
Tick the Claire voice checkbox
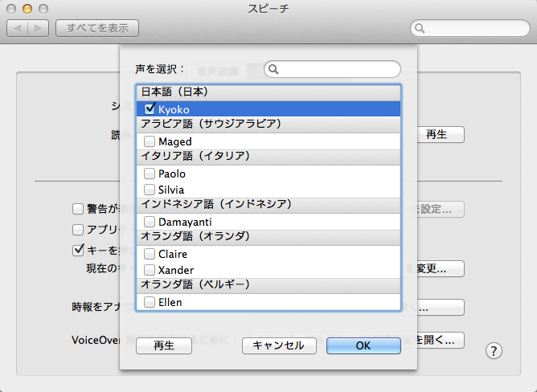click(150, 254)
